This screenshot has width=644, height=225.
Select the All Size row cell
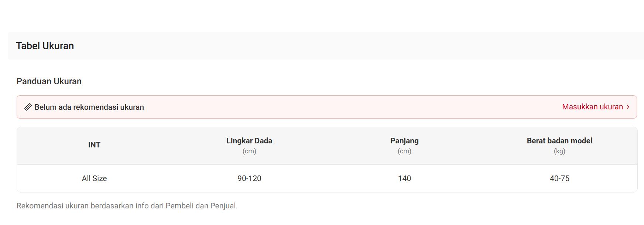(94, 178)
